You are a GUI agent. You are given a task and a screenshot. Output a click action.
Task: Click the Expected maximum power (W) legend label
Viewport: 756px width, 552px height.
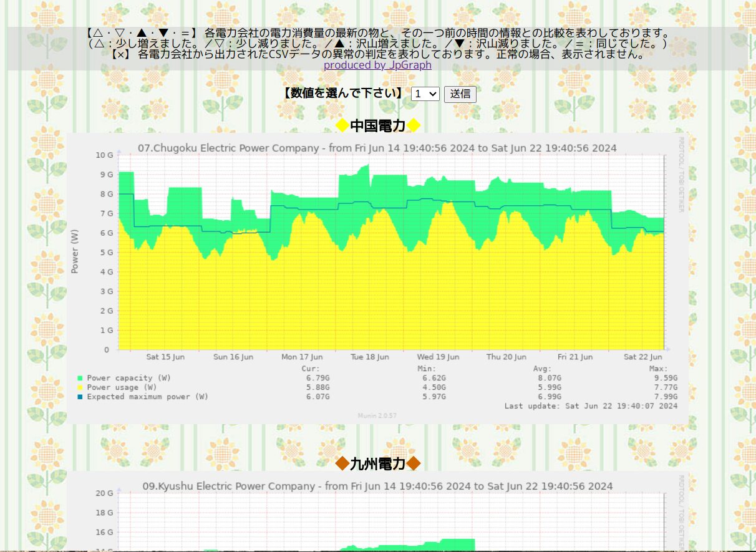click(147, 397)
